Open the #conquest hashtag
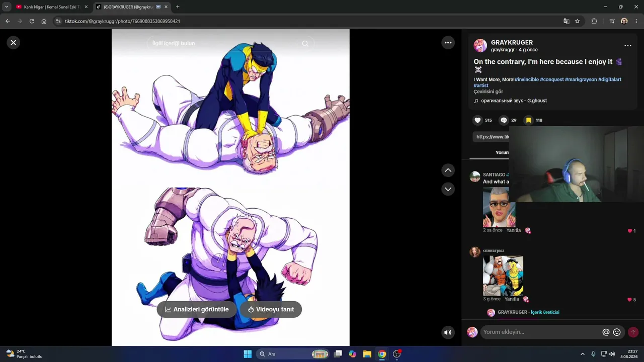Image resolution: width=644 pixels, height=362 pixels. coord(551,79)
